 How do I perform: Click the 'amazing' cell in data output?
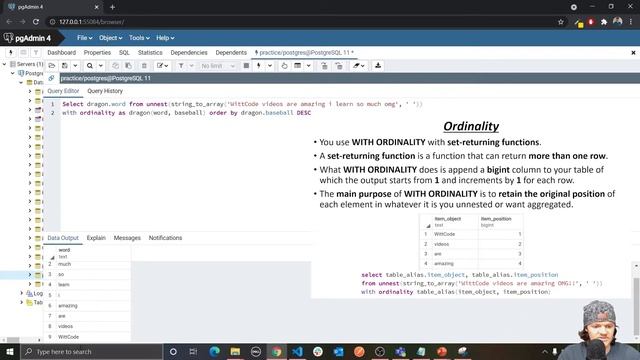point(93,305)
